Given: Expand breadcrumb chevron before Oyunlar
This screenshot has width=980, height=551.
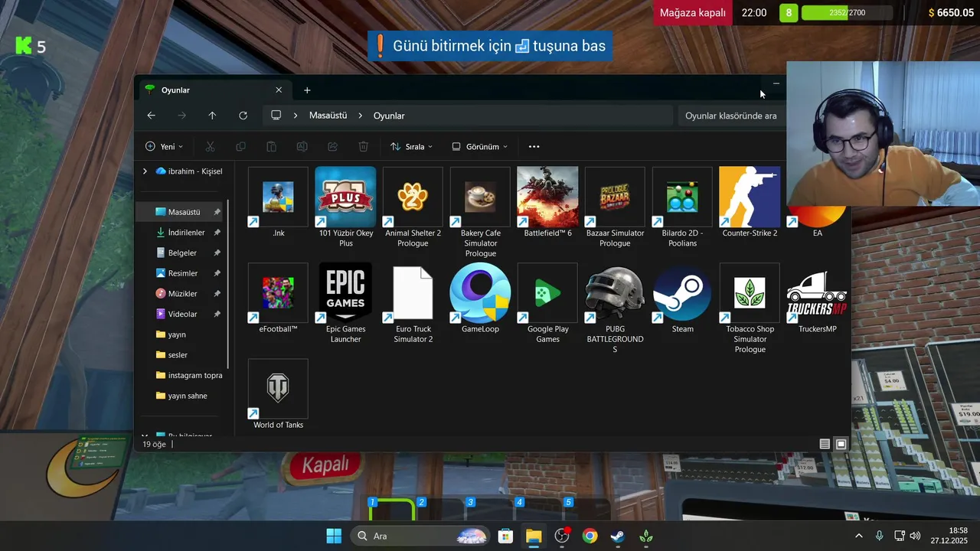Looking at the screenshot, I should 360,116.
